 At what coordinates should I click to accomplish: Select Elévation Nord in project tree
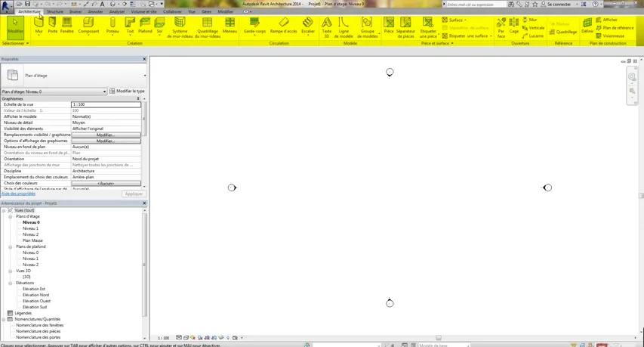[35, 295]
